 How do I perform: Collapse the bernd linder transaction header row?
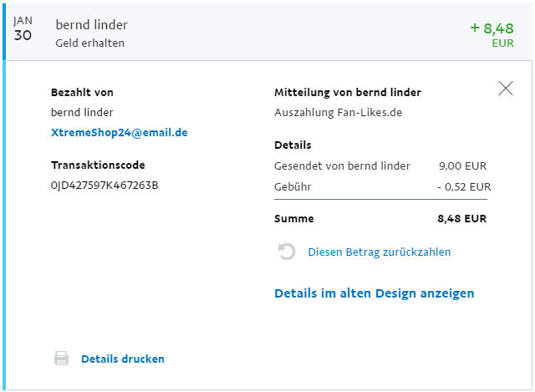click(x=251, y=33)
